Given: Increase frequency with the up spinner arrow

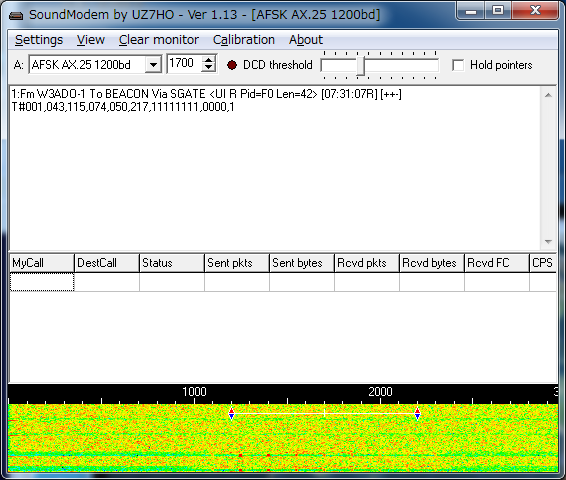Looking at the screenshot, I should pyautogui.click(x=209, y=60).
